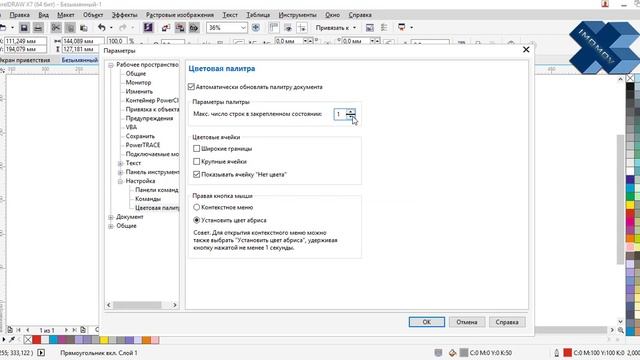Expand the Toolbars tree node
Viewport: 640px width, 360px height.
[x=120, y=172]
